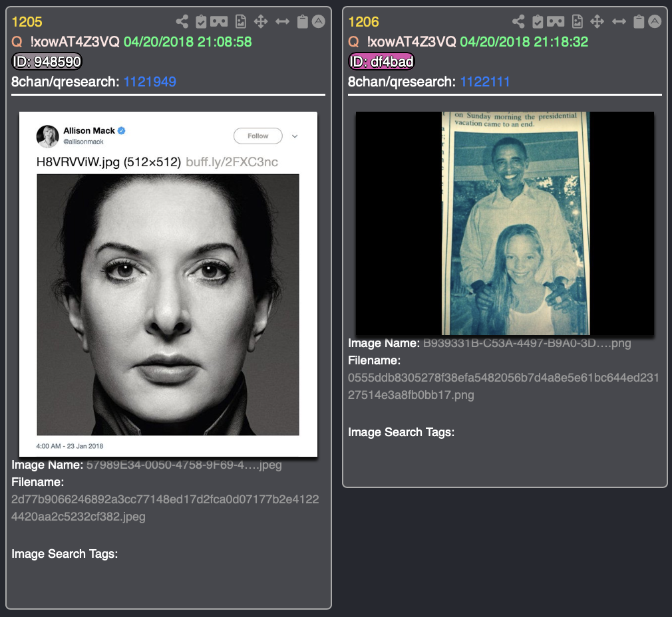Click the orange Q author name on post 1206

click(x=353, y=42)
